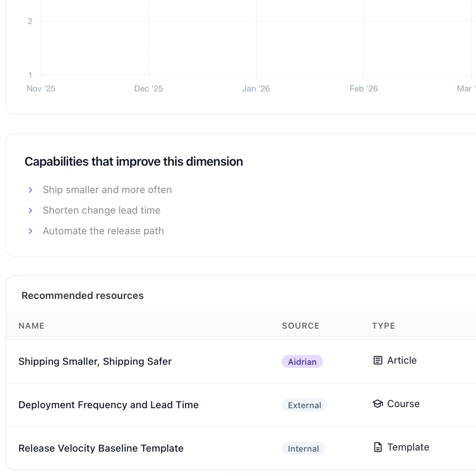The height and width of the screenshot is (476, 476).
Task: Open 'Deployment Frequency and Lead Time' resource
Action: [x=109, y=405]
